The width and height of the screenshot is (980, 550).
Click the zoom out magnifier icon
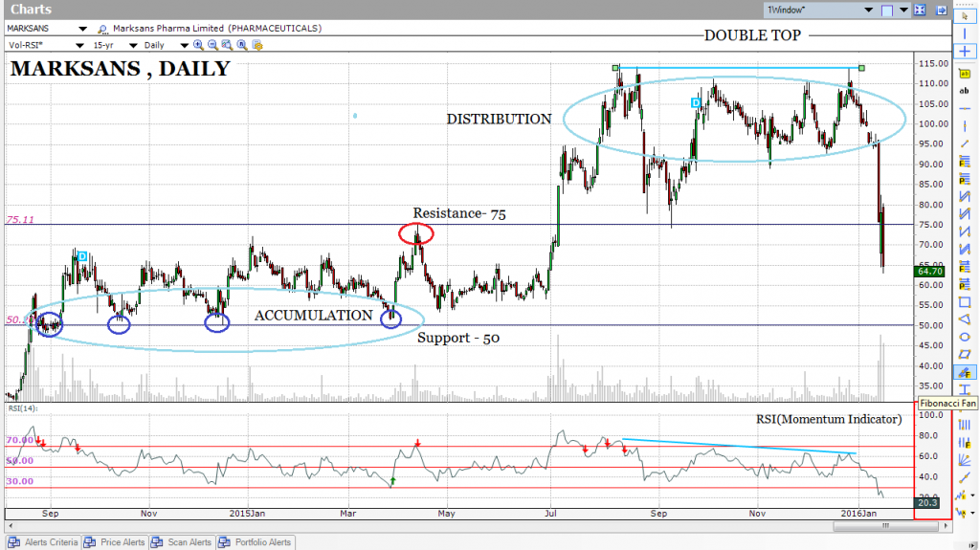coord(212,45)
